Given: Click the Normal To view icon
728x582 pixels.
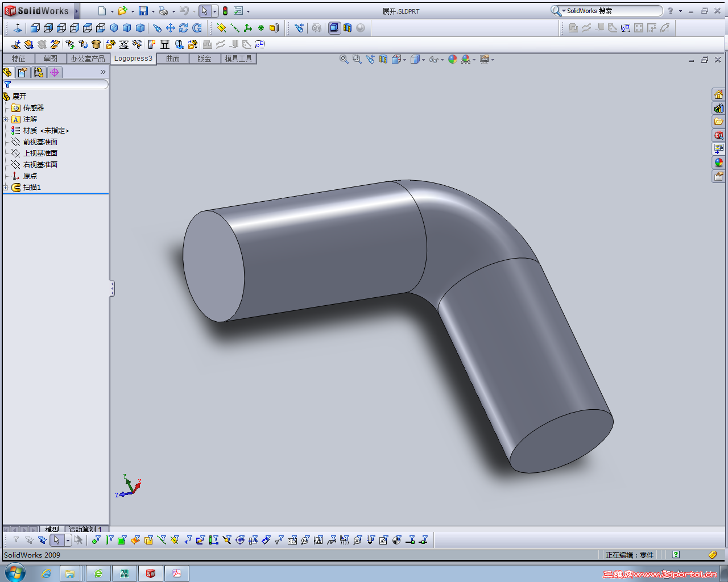Looking at the screenshot, I should click(18, 28).
